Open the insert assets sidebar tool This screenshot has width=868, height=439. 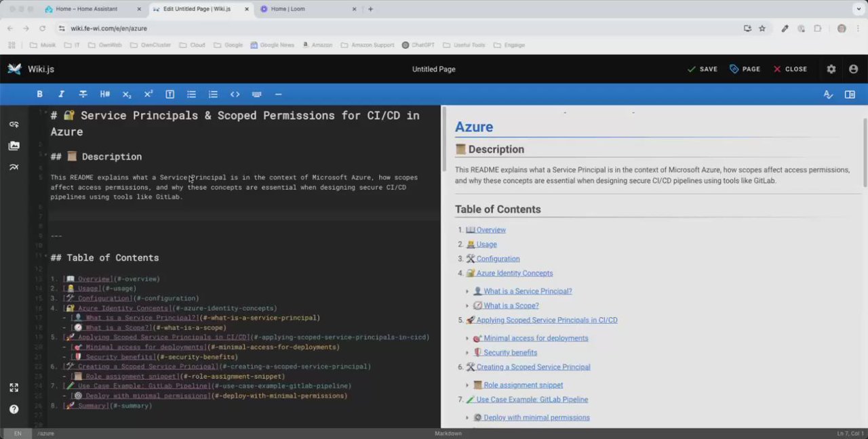tap(14, 146)
